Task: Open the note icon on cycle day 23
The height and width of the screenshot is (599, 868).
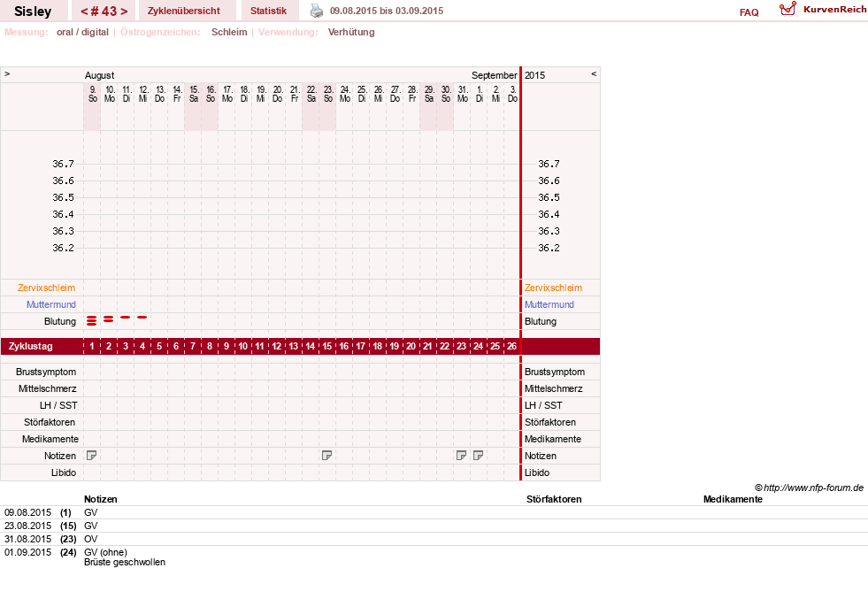Action: click(x=461, y=456)
